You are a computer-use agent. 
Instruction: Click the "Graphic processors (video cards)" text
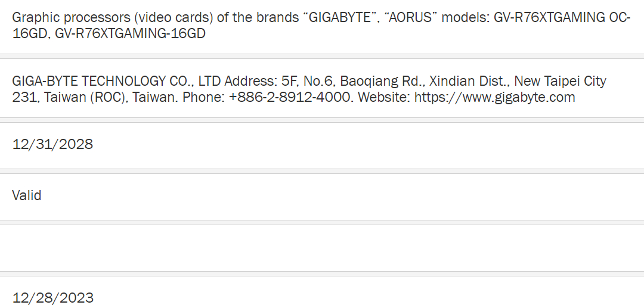pyautogui.click(x=112, y=17)
